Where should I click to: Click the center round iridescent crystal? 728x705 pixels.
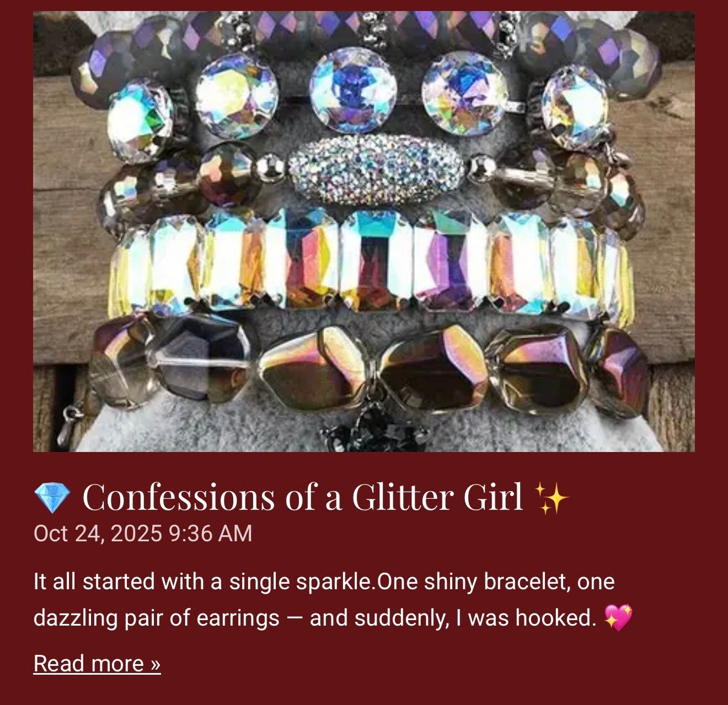353,90
